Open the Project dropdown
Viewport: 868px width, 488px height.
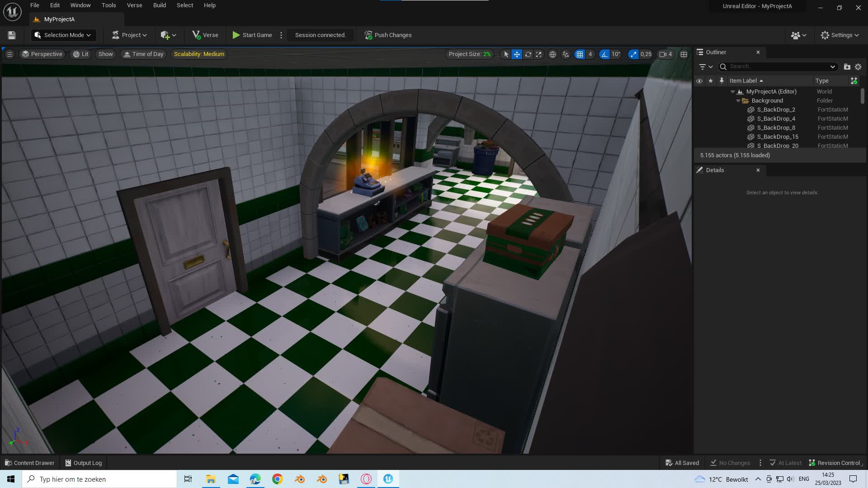click(129, 35)
